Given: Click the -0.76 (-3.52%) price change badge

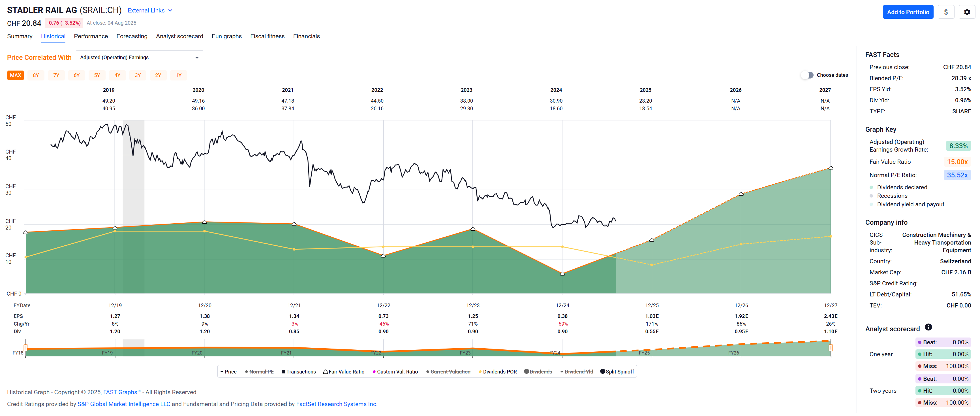Looking at the screenshot, I should coord(64,23).
